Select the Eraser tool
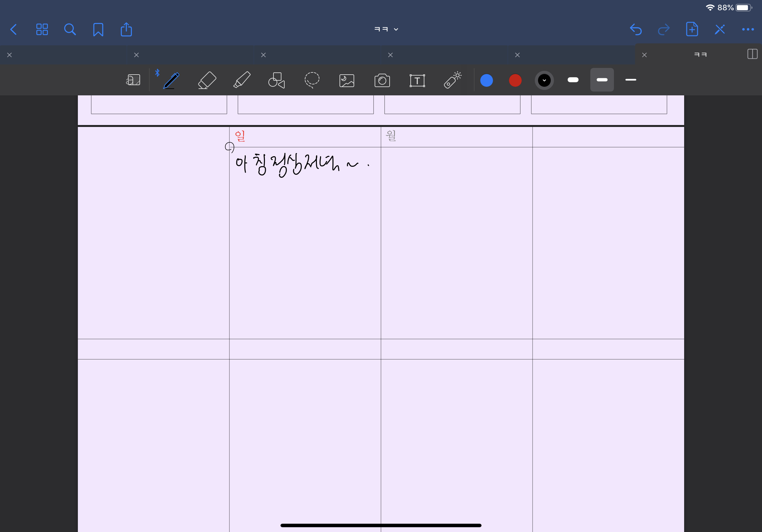The height and width of the screenshot is (532, 762). (x=207, y=80)
